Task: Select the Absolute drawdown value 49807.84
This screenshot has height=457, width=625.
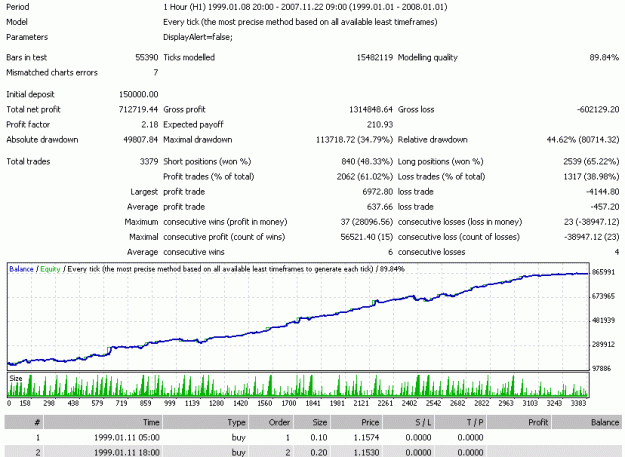Action: click(x=140, y=139)
